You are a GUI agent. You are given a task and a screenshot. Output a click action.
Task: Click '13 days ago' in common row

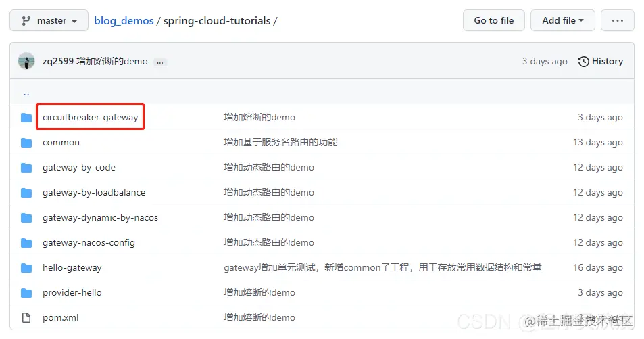click(598, 142)
